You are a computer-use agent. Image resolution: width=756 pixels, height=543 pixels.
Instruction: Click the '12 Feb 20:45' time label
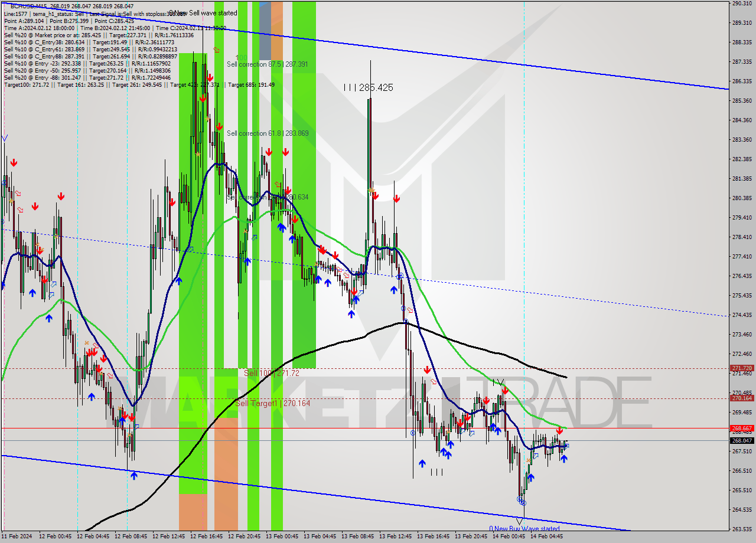click(244, 537)
